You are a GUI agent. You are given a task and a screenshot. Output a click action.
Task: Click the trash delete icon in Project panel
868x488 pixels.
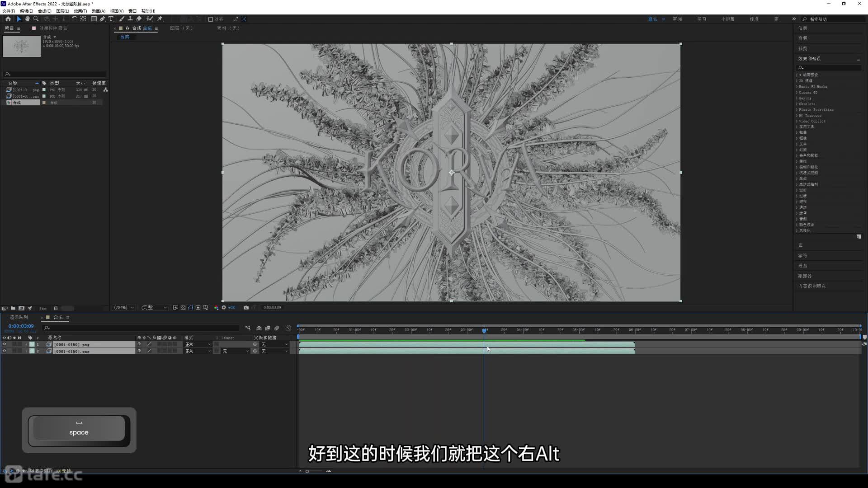56,308
